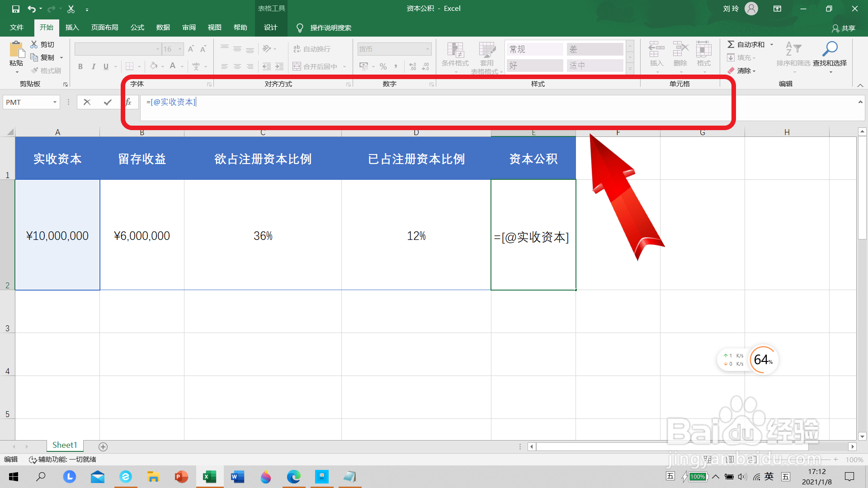
Task: Open the Name Box dropdown arrow
Action: (55, 102)
